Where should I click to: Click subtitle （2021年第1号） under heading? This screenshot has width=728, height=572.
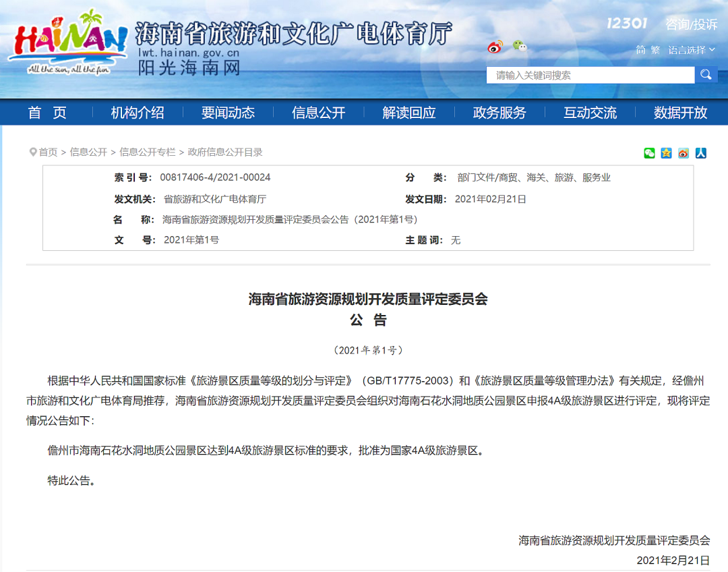(x=368, y=350)
